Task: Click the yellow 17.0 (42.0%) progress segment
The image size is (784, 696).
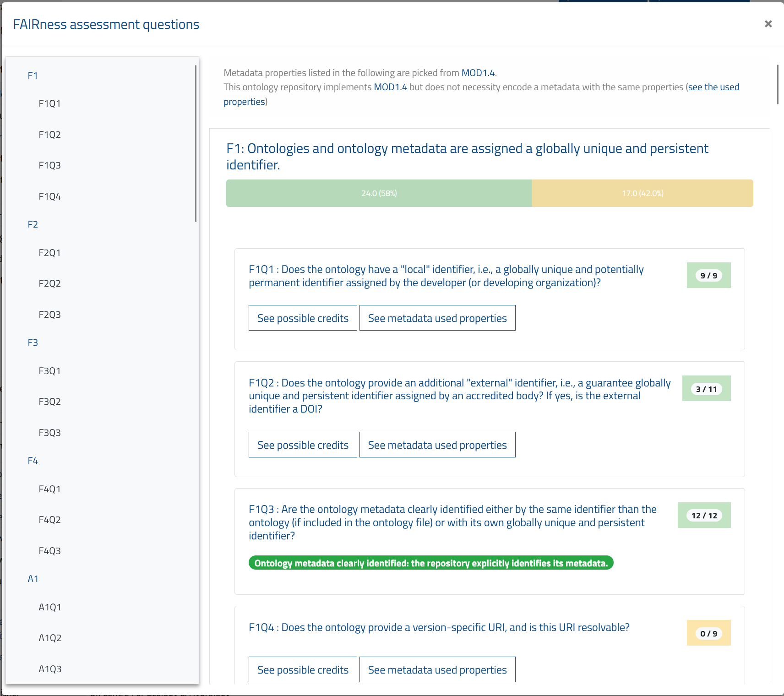Action: pos(642,193)
